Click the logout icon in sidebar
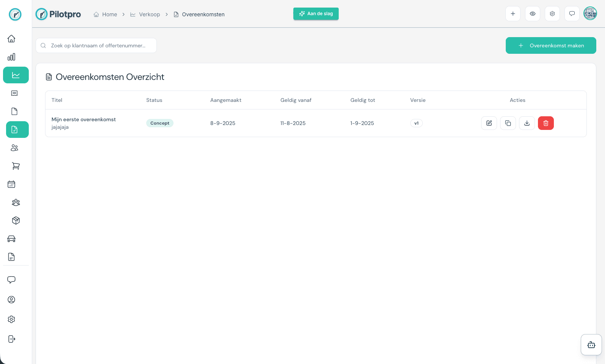 pyautogui.click(x=11, y=339)
